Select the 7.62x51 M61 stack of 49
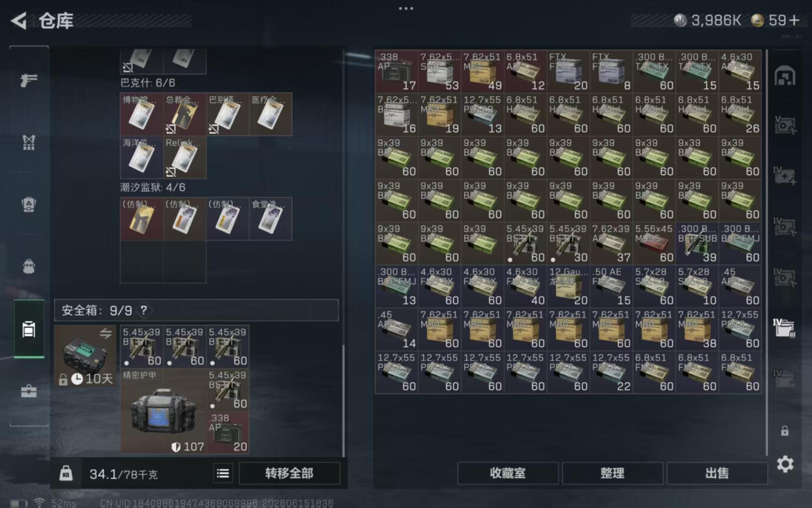The width and height of the screenshot is (812, 508). tap(483, 71)
